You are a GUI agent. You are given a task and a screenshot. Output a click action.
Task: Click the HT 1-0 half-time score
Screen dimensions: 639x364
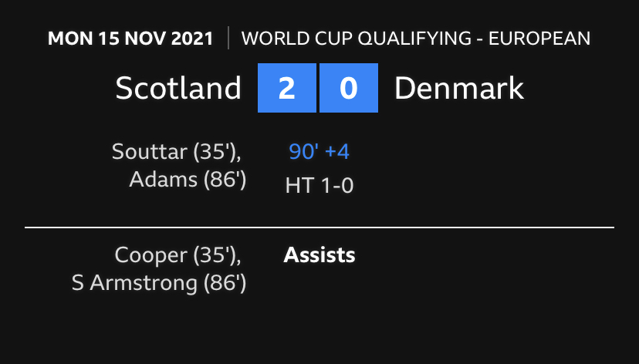pos(319,185)
